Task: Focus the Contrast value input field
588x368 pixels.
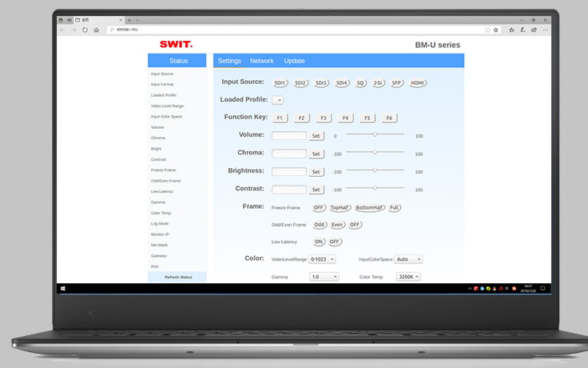Action: pos(289,190)
